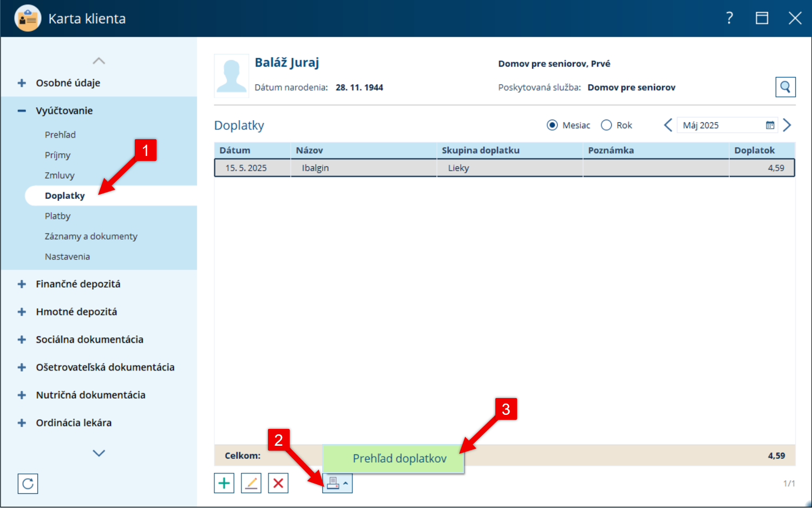Image resolution: width=812 pixels, height=508 pixels.
Task: Select the Mesiac radio button
Action: pyautogui.click(x=552, y=125)
